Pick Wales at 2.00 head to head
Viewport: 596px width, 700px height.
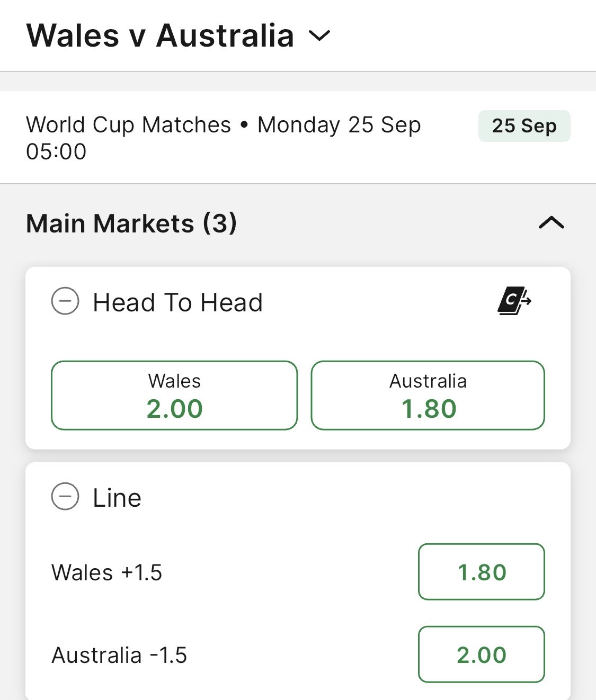pos(174,396)
